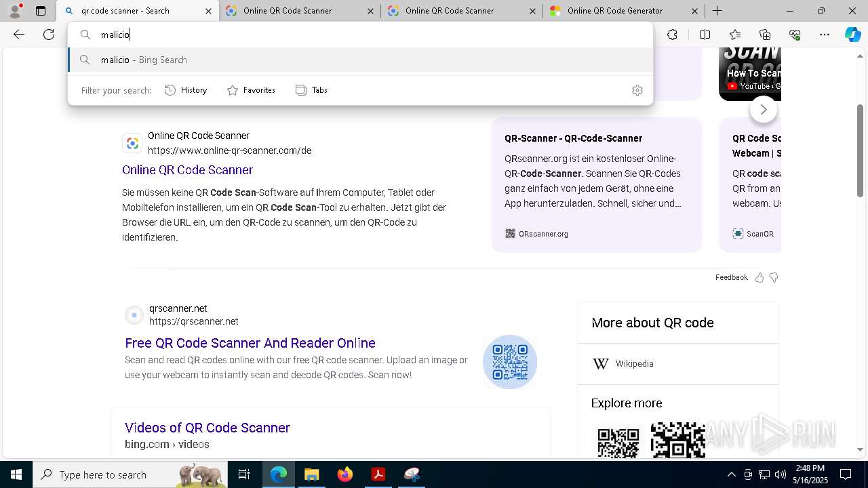The height and width of the screenshot is (488, 868).
Task: Click the https://qrscanner.net URL
Action: [x=194, y=321]
